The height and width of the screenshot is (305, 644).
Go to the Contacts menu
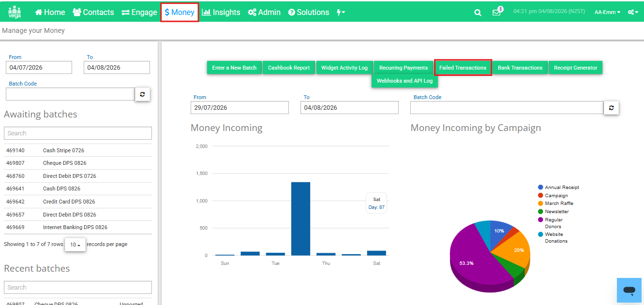click(x=93, y=13)
